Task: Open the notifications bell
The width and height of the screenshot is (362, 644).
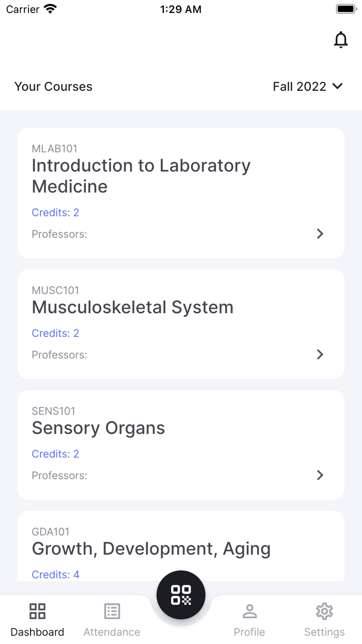Action: (x=341, y=40)
